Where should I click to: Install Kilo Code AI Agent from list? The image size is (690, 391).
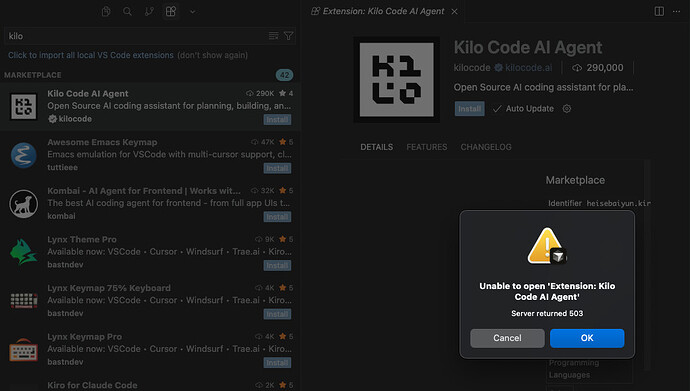coord(277,120)
